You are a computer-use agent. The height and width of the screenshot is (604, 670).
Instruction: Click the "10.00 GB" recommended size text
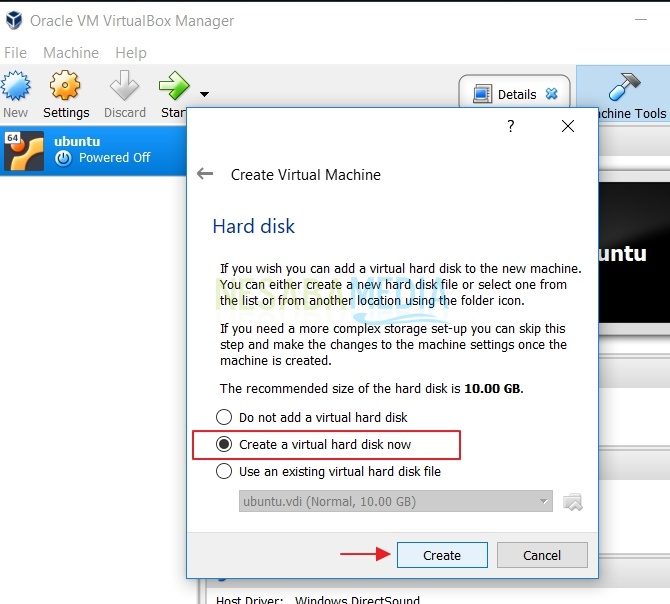pos(492,388)
